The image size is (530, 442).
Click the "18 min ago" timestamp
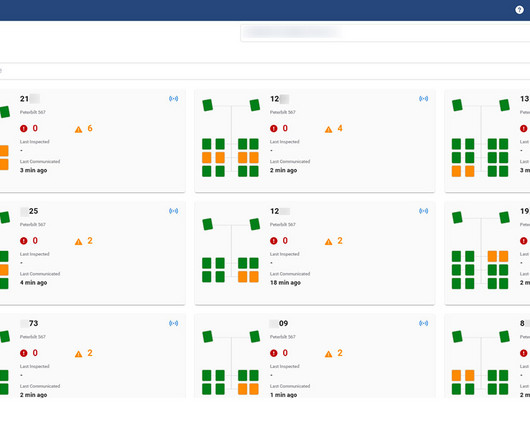285,283
